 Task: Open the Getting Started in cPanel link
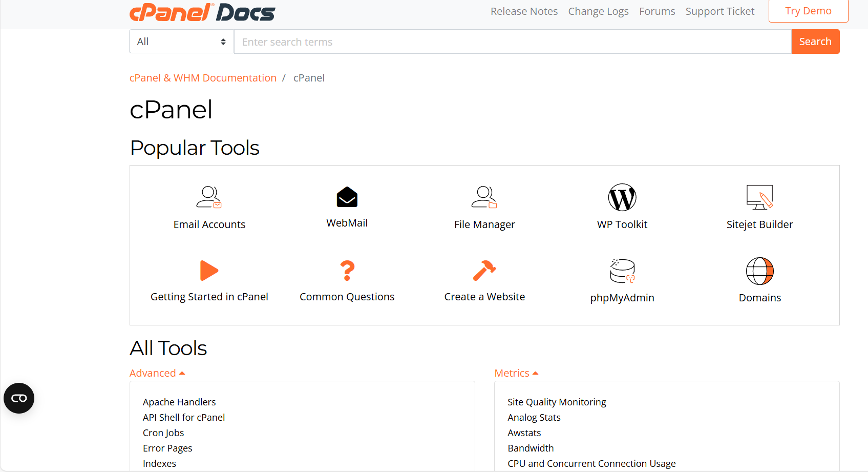tap(209, 297)
